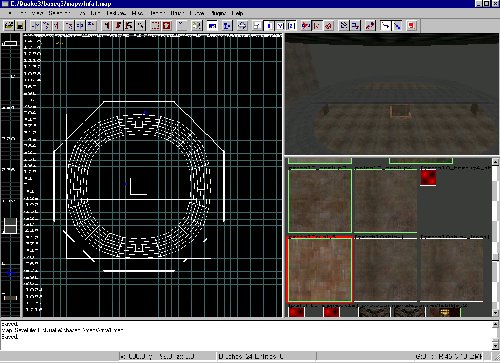
Task: Click the Select Partial Tall icon
Action: click(x=129, y=26)
